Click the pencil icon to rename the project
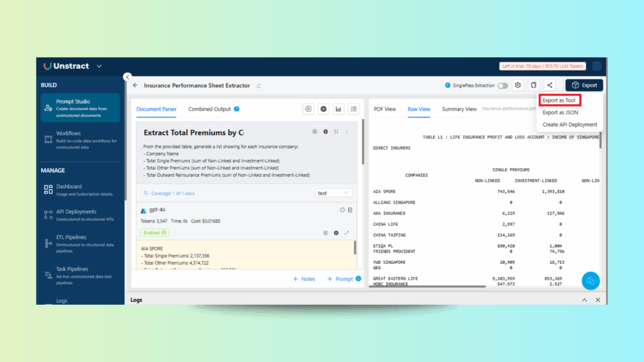 tap(258, 85)
